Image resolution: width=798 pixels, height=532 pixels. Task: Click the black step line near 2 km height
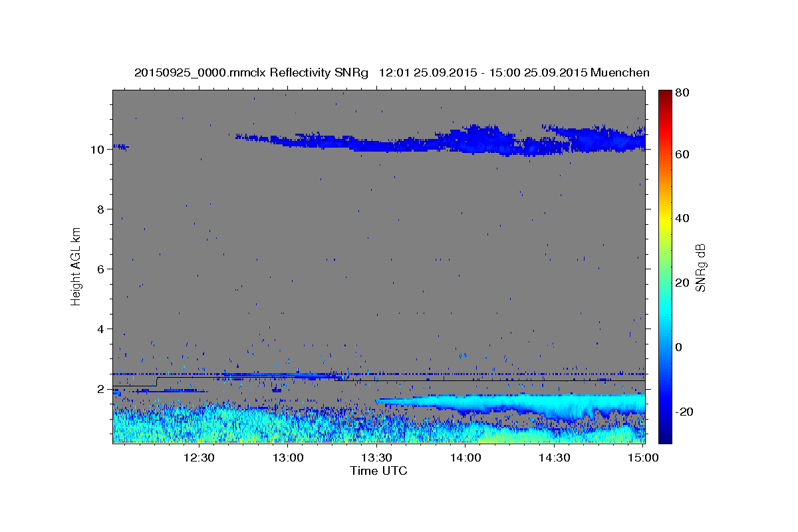[378, 380]
